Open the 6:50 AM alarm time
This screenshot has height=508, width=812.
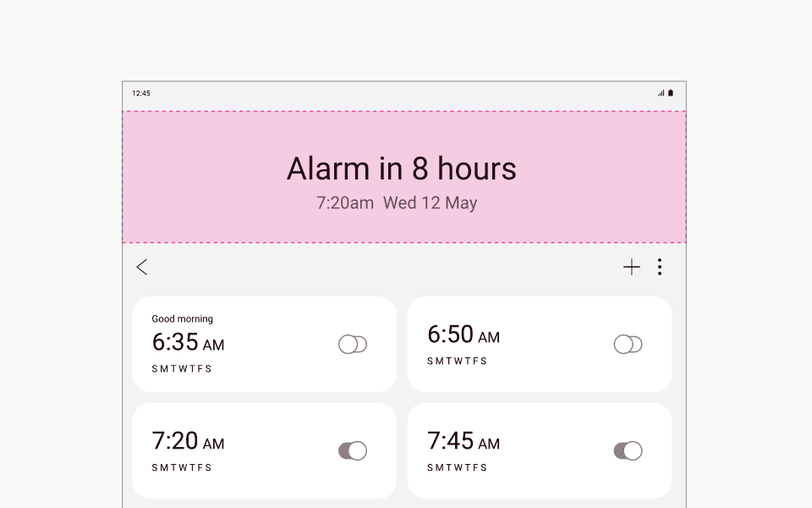point(464,334)
